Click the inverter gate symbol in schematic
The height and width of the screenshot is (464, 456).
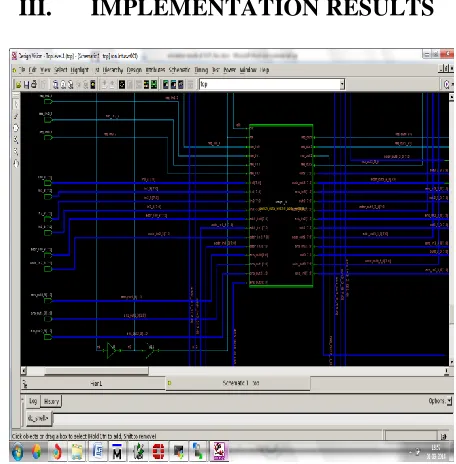pos(111,350)
